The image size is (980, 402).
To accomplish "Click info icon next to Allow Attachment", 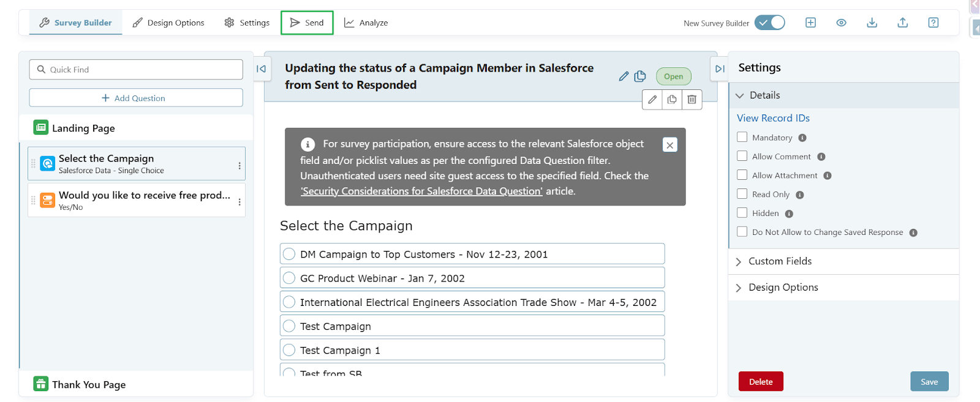I will coord(827,176).
